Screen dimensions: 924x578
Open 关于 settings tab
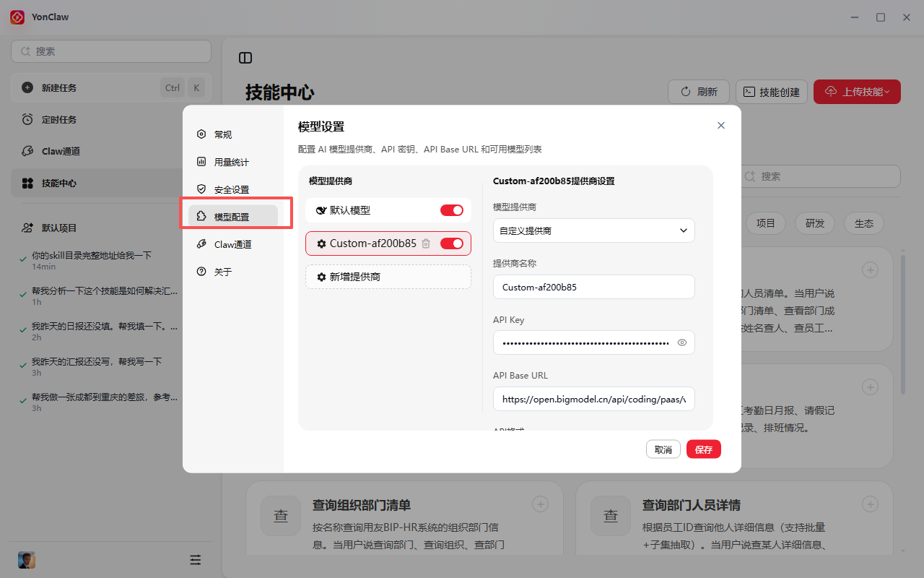(233, 272)
